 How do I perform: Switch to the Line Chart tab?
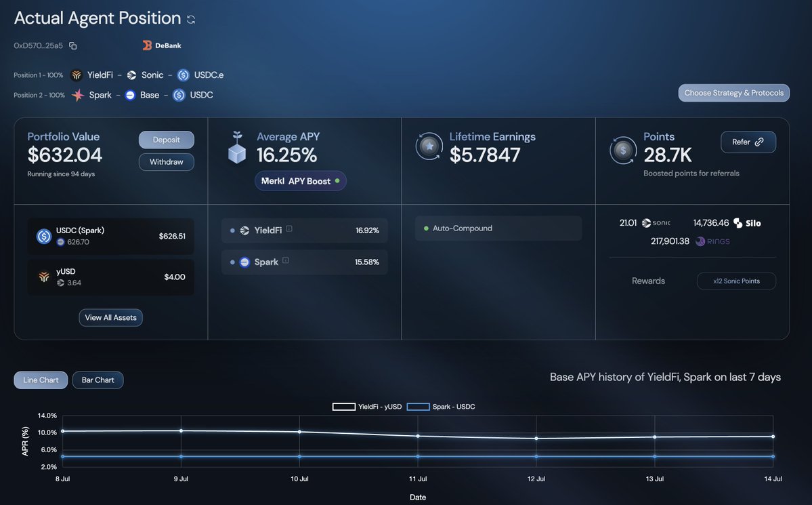[x=41, y=380]
